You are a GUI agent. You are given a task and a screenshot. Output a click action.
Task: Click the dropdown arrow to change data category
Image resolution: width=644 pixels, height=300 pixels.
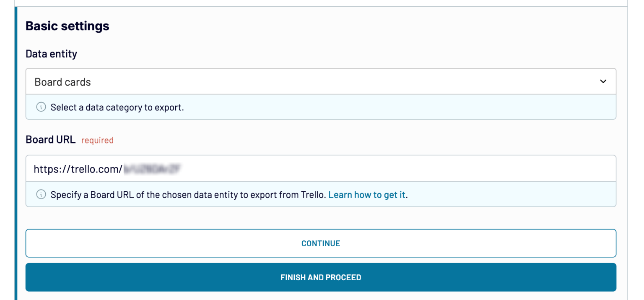(603, 81)
